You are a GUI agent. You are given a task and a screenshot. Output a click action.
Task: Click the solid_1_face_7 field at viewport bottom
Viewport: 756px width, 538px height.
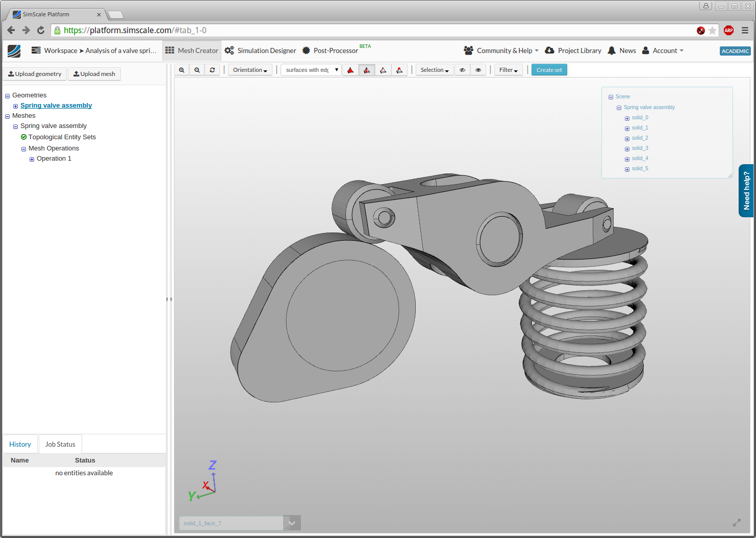(x=231, y=523)
